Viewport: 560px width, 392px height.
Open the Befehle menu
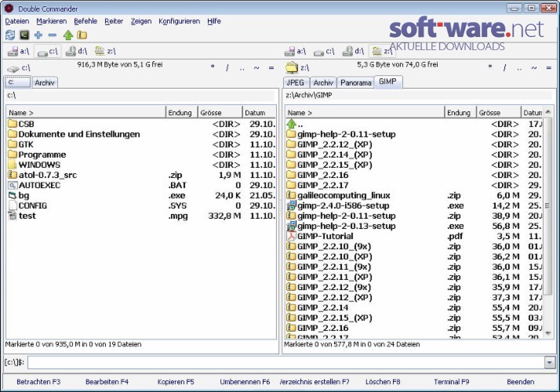click(x=85, y=21)
